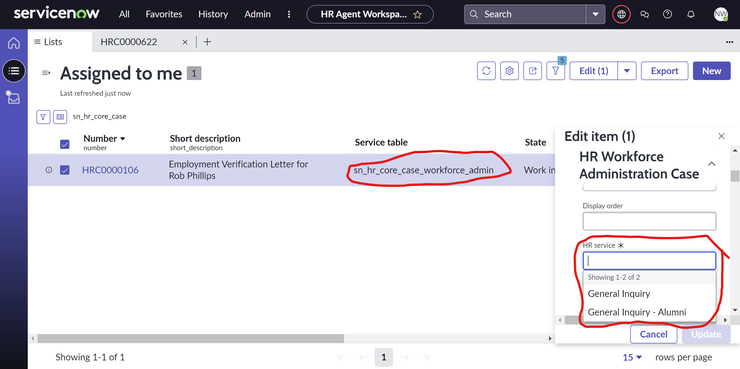Change the 15 rows per page dropdown
The width and height of the screenshot is (740, 369).
pos(632,357)
